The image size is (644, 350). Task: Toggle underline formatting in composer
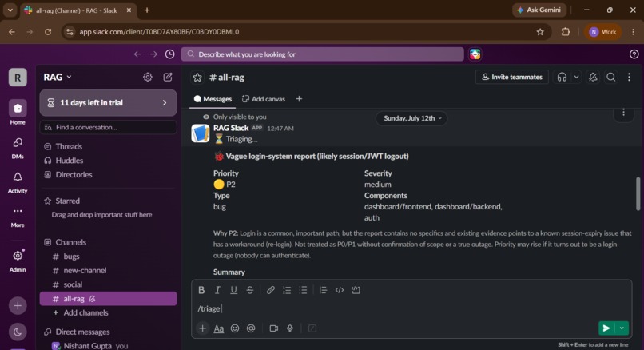(233, 290)
